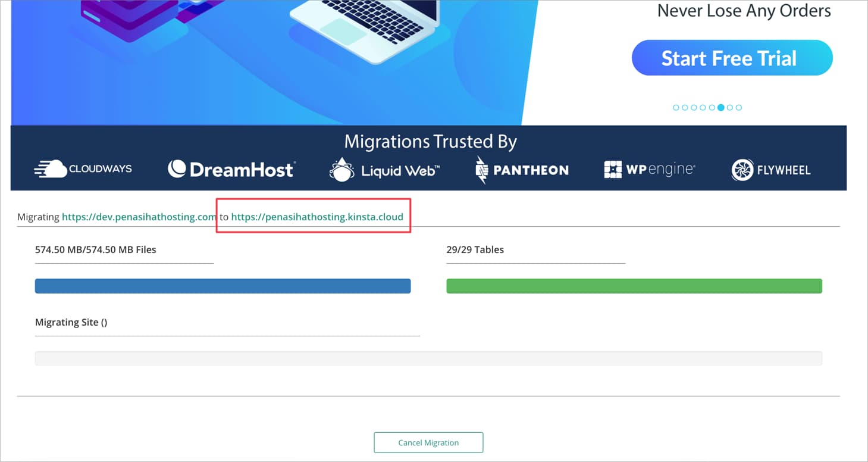
Task: Select the first carousel dot
Action: (676, 107)
